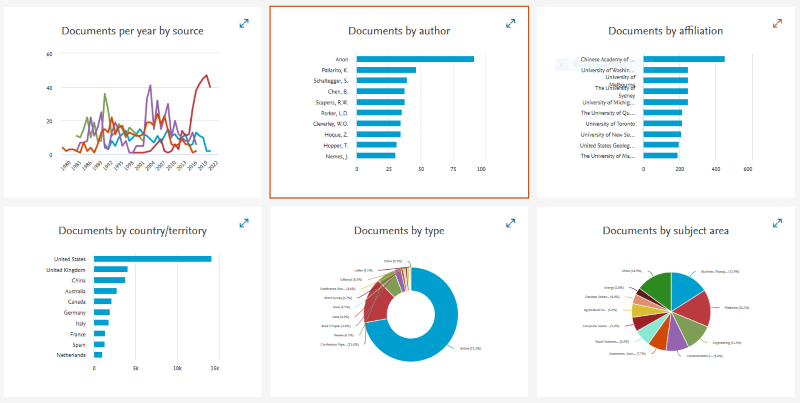Select the Chinese Academy affiliation bar

pos(683,59)
